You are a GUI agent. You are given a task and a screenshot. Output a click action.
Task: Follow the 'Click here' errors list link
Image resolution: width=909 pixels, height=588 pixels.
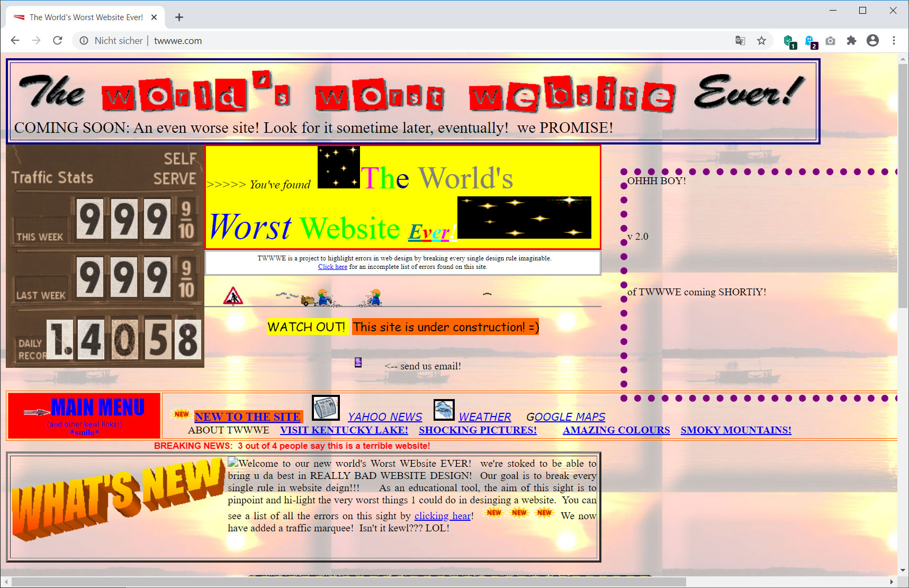332,267
